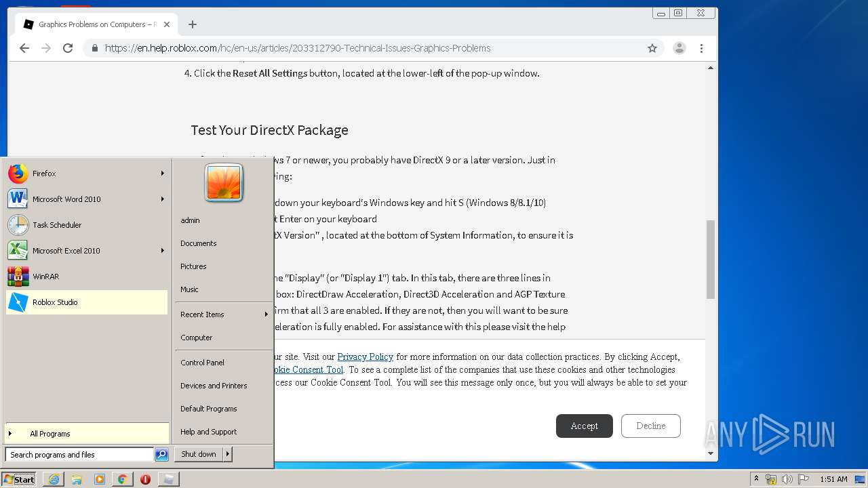Click the user account picture
This screenshot has height=488, width=868.
[224, 182]
